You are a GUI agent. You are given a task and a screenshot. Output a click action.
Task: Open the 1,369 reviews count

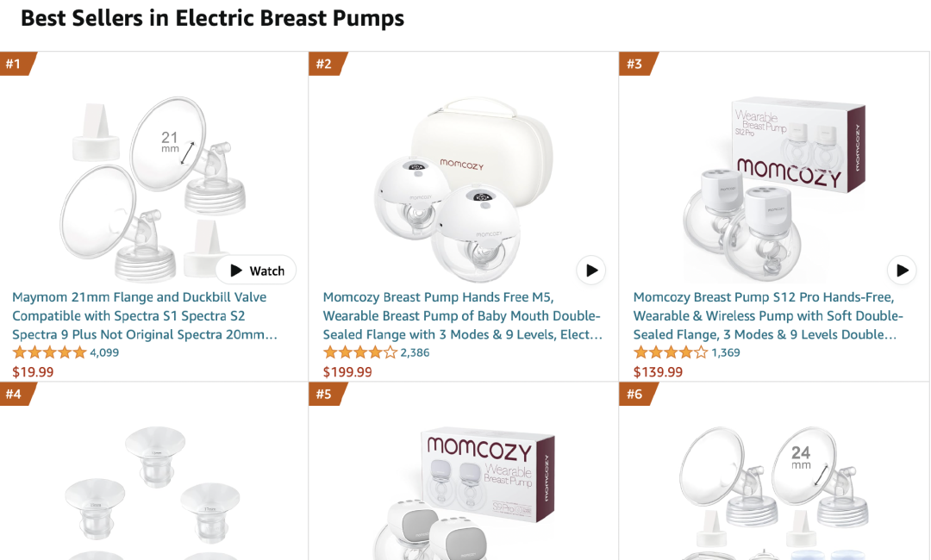click(x=725, y=352)
